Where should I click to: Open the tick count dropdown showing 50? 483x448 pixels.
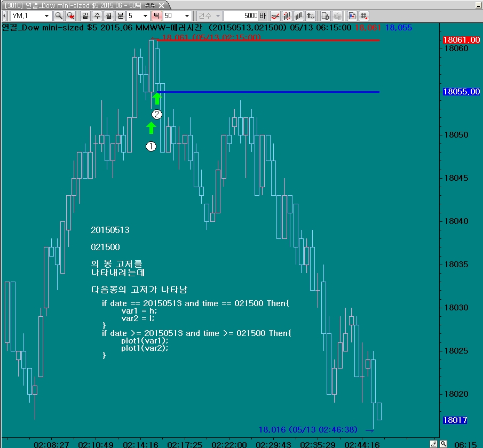(186, 16)
